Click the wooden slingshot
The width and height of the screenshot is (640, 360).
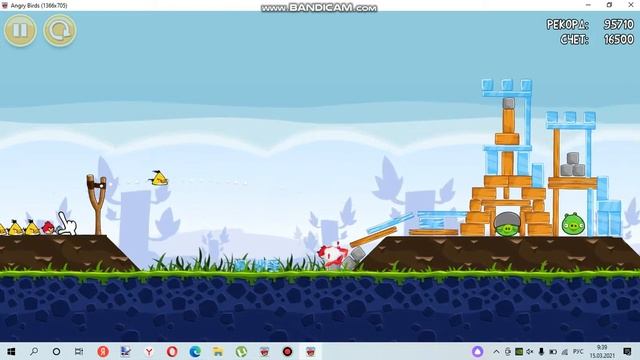(x=97, y=204)
